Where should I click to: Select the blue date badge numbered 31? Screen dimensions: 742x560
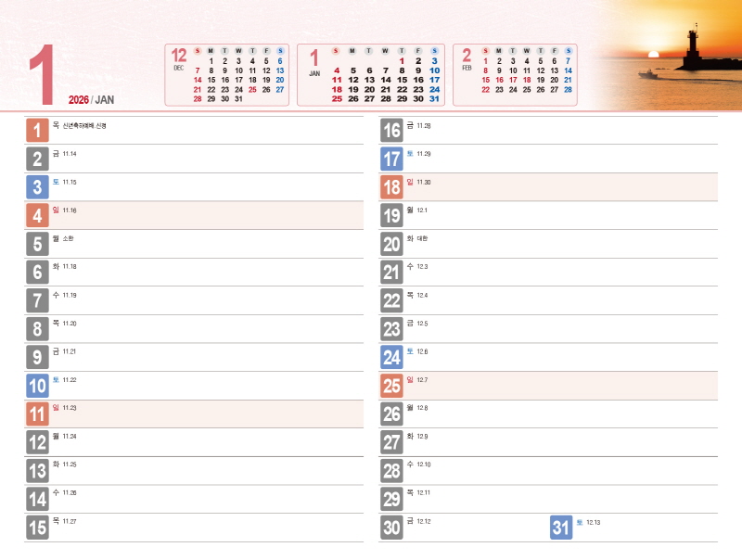pos(561,528)
